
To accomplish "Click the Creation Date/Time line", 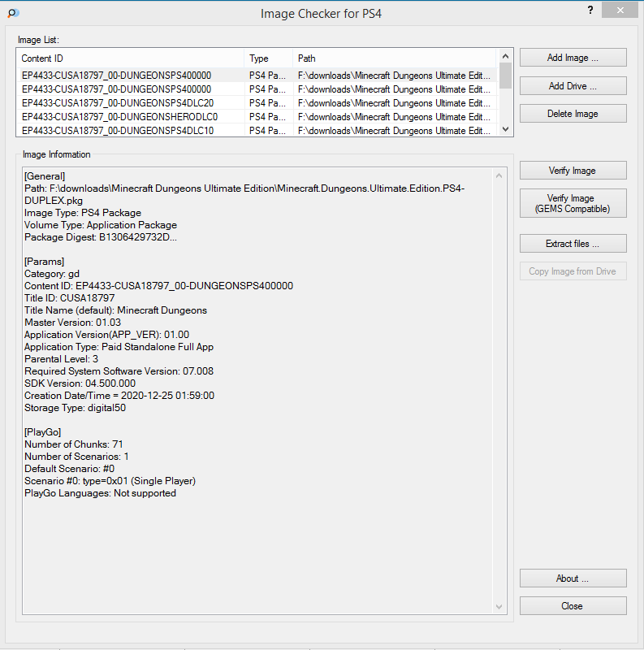I will [x=119, y=396].
